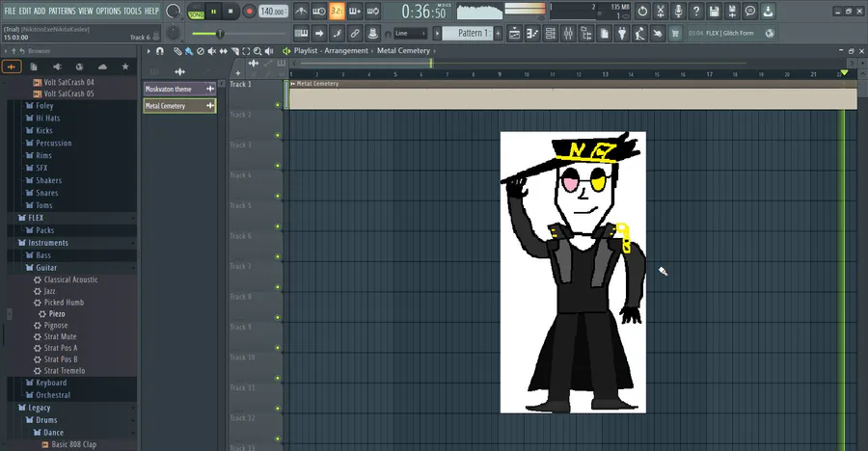Select the Slice tool in Playlist
The width and height of the screenshot is (868, 451).
pyautogui.click(x=234, y=51)
